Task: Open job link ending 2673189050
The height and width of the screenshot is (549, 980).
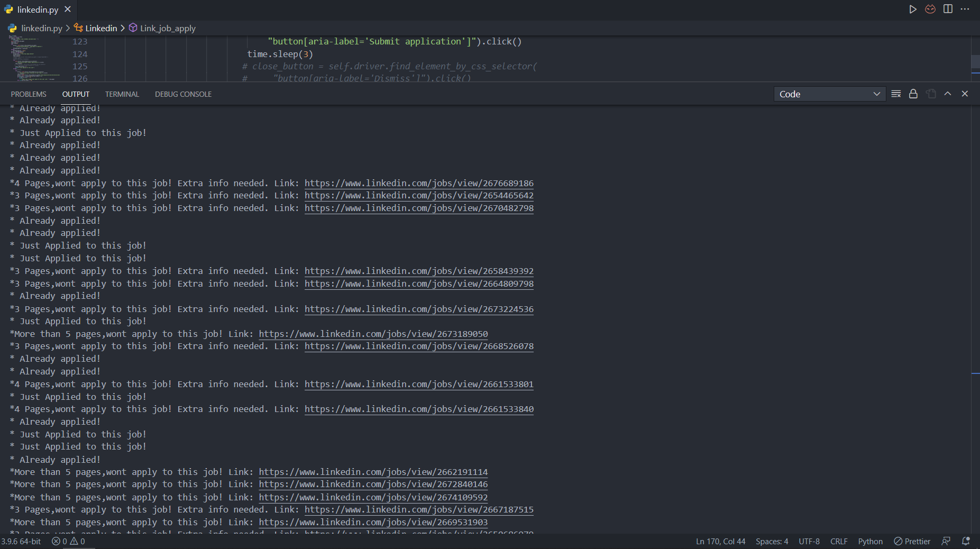Action: [x=373, y=334]
